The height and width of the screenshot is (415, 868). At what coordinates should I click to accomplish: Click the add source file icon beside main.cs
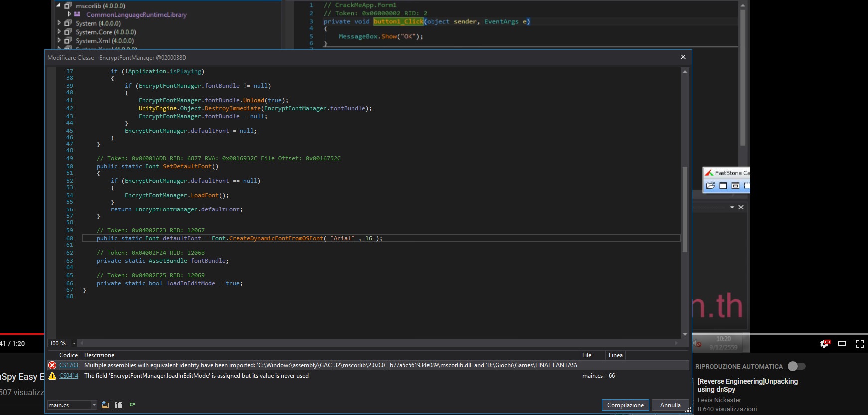tap(105, 405)
